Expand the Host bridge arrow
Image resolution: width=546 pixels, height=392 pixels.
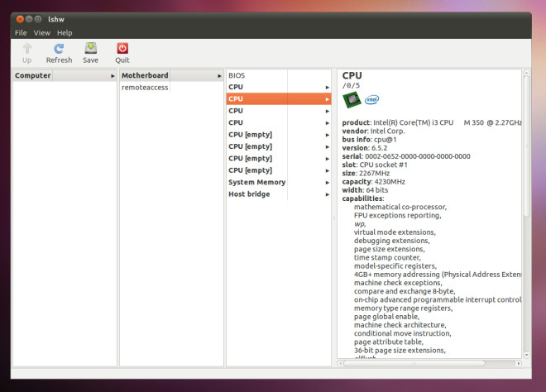point(328,194)
